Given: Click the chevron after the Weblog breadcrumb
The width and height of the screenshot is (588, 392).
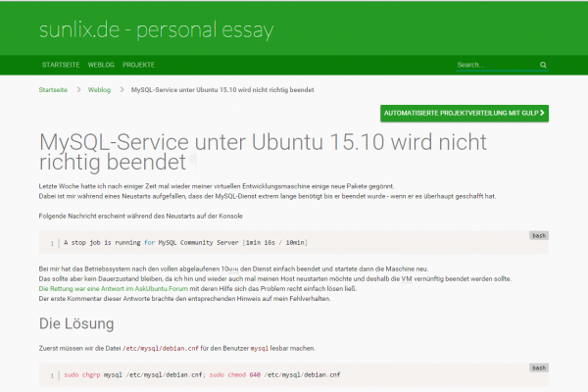Looking at the screenshot, I should (122, 89).
